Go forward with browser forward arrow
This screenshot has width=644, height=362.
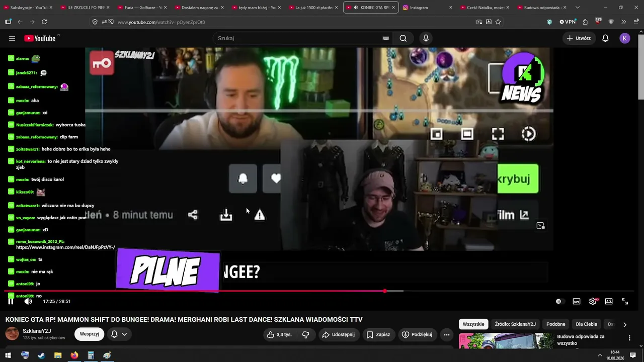[x=32, y=22]
